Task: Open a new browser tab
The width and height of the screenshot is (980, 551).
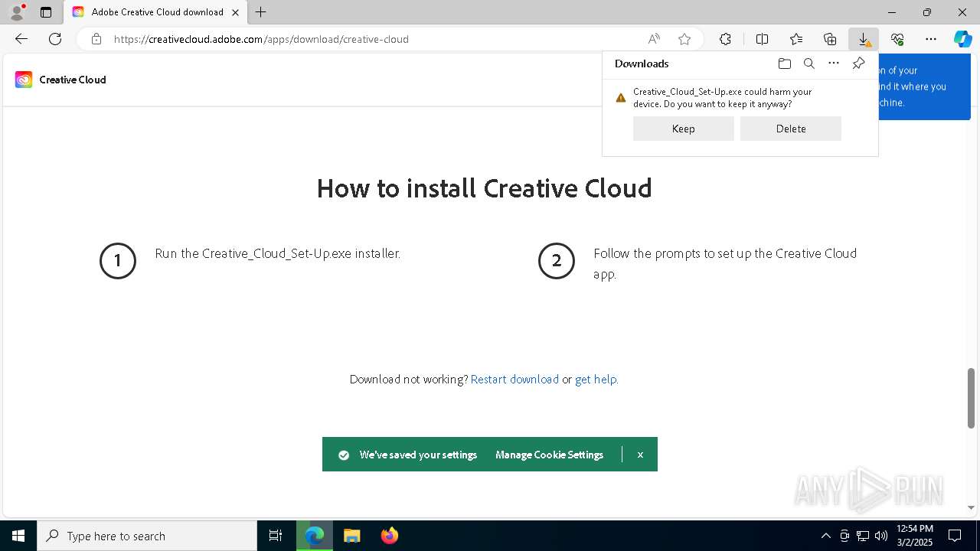Action: (x=261, y=12)
